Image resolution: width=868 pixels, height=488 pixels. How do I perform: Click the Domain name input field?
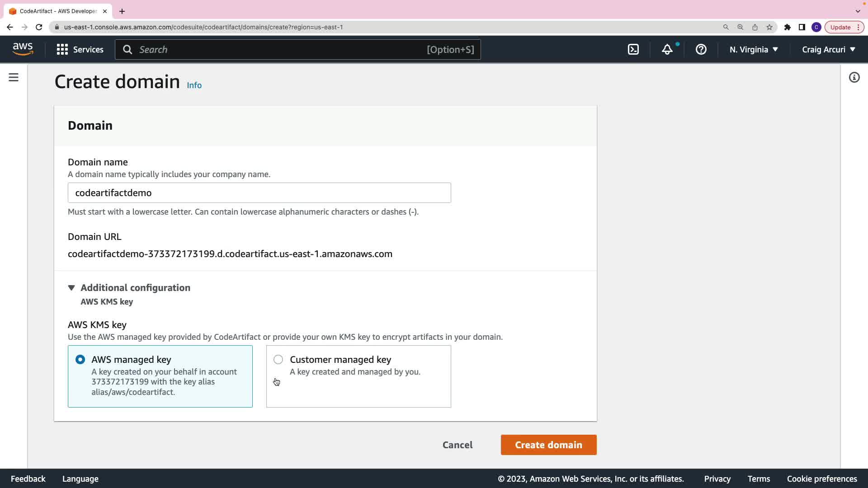pos(259,193)
